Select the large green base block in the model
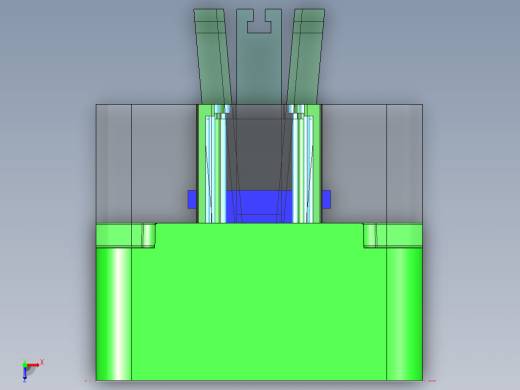Viewport: 520px width, 390px height. click(259, 302)
